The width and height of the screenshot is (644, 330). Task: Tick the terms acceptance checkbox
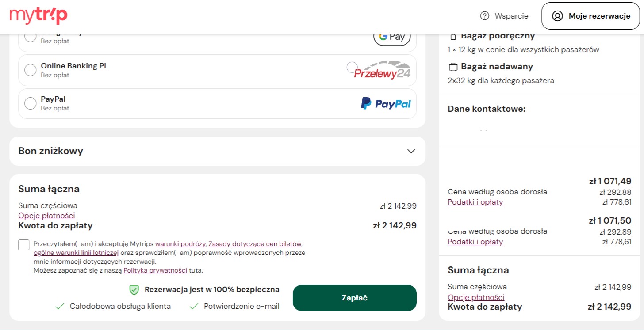(24, 245)
